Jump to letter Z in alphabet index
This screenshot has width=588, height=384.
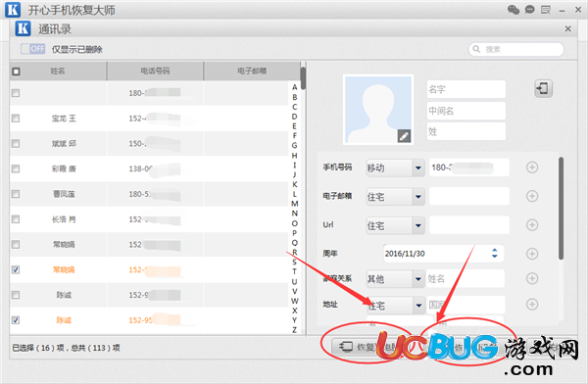click(294, 329)
